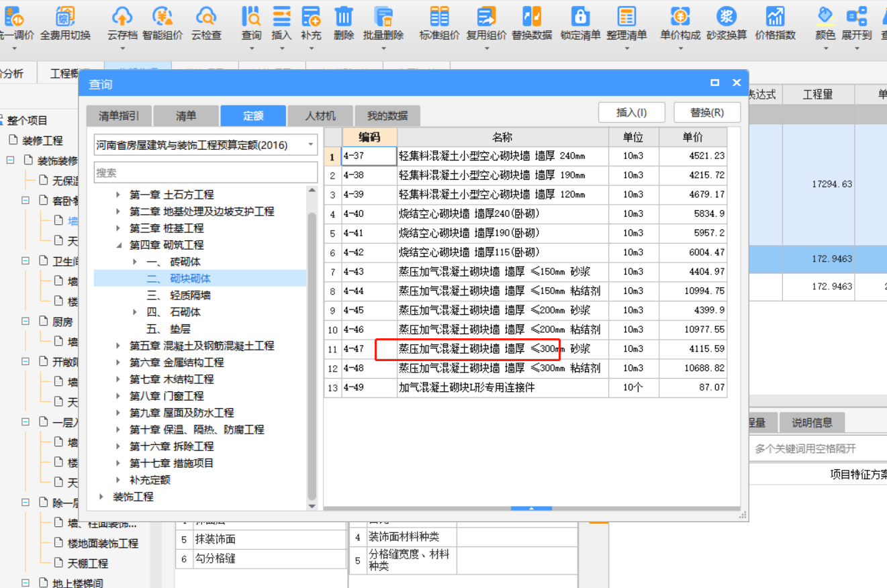887x588 pixels.
Task: Select 第十七章 措施项目 in tree
Action: [172, 463]
